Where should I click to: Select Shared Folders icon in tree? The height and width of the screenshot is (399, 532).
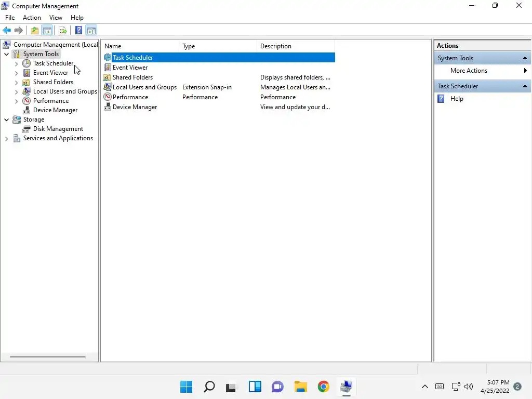[26, 82]
